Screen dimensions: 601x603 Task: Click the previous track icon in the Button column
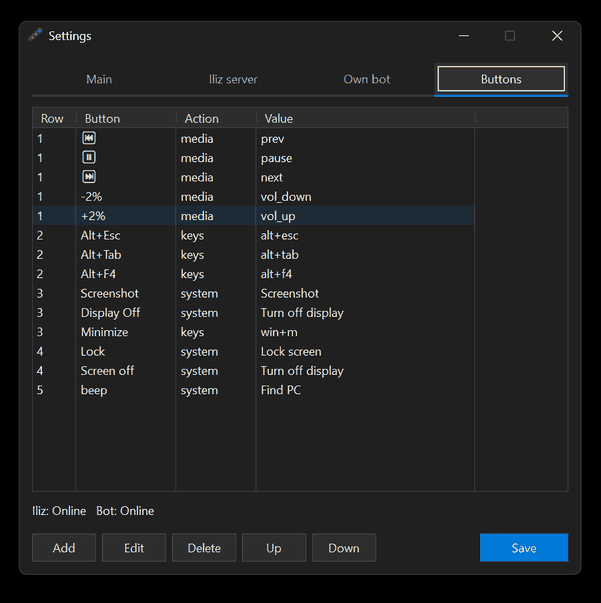[89, 138]
